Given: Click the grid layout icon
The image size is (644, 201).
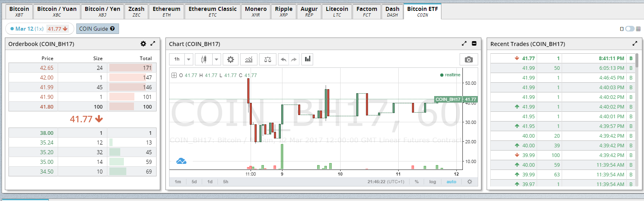Looking at the screenshot, I should coord(638,29).
